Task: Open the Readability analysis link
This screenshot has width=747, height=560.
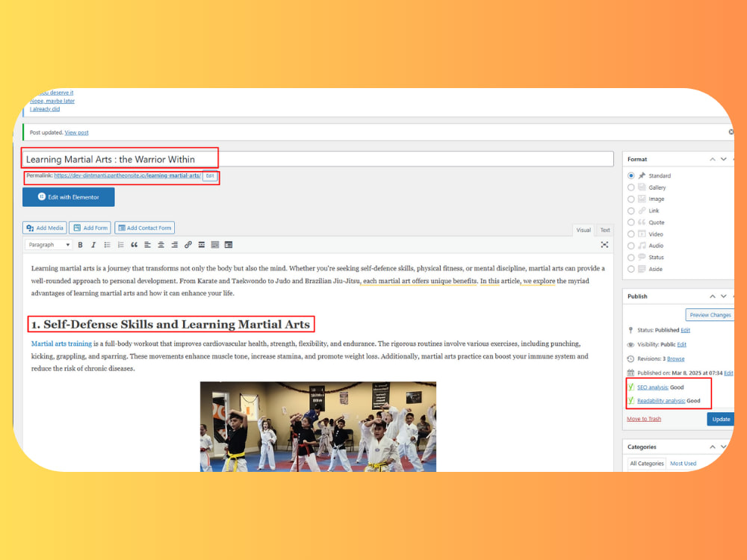Action: click(x=661, y=400)
